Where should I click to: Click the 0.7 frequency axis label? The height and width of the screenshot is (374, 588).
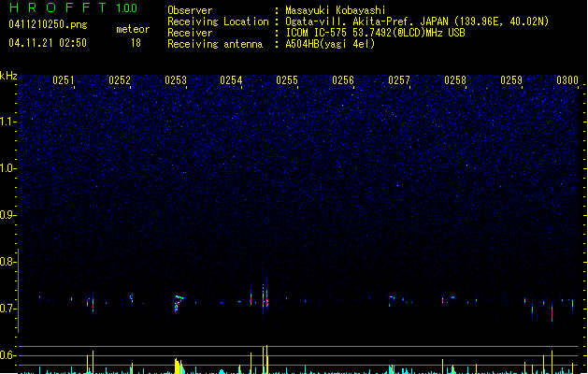7,309
